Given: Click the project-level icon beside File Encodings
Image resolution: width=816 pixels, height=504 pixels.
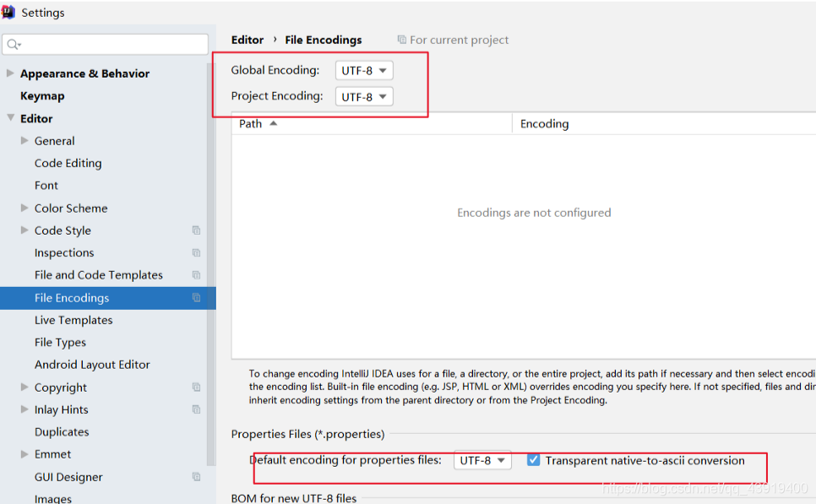Looking at the screenshot, I should coord(196,297).
